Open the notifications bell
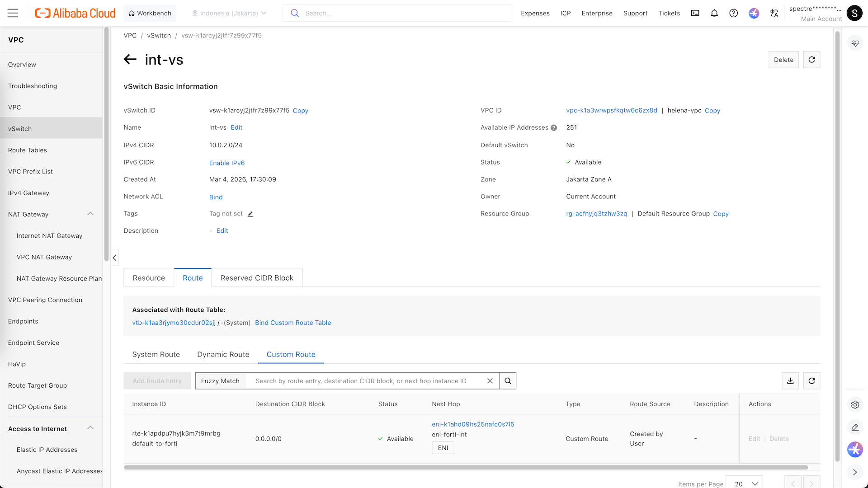The image size is (868, 488). (x=714, y=13)
